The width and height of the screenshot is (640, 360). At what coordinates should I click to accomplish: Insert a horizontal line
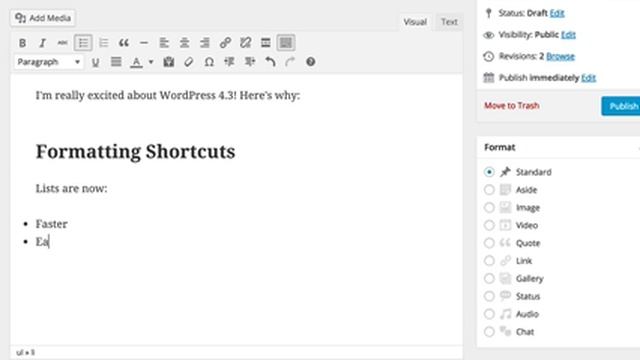[x=144, y=42]
